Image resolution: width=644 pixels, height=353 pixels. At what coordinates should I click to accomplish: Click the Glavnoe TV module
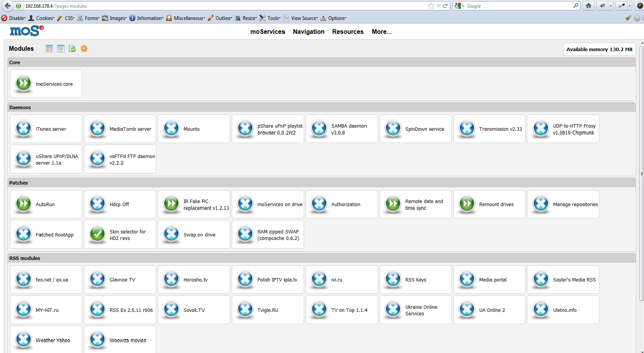click(x=120, y=280)
